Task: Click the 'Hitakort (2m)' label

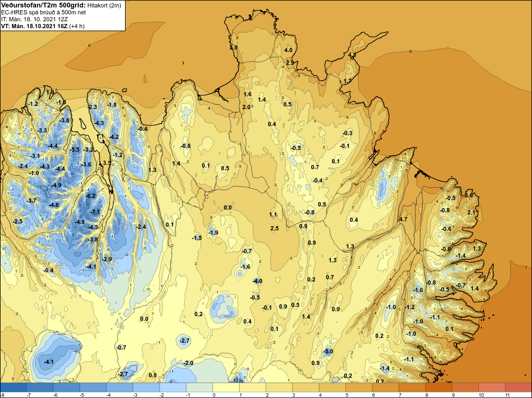Action: click(x=104, y=5)
